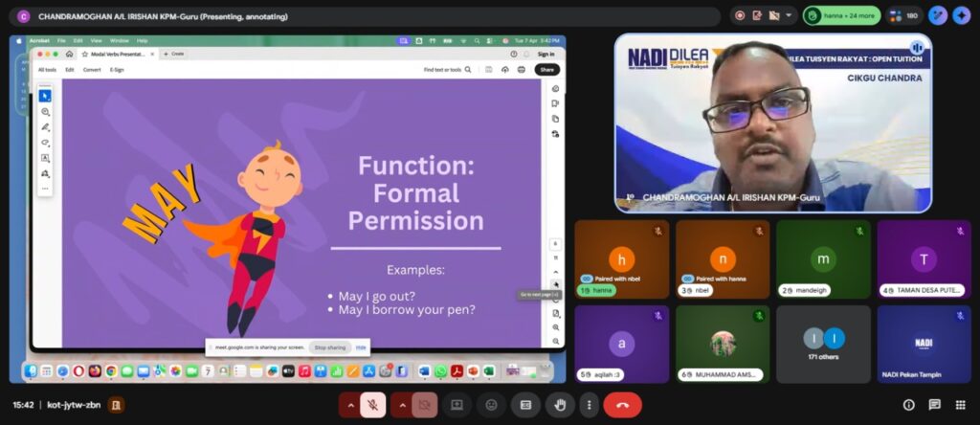Toggle the muted microphone button

[373, 405]
